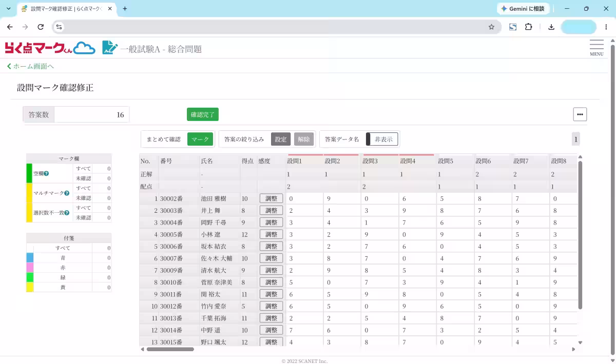Click 調整 button for 関 裕太
616x364 pixels.
pyautogui.click(x=271, y=294)
